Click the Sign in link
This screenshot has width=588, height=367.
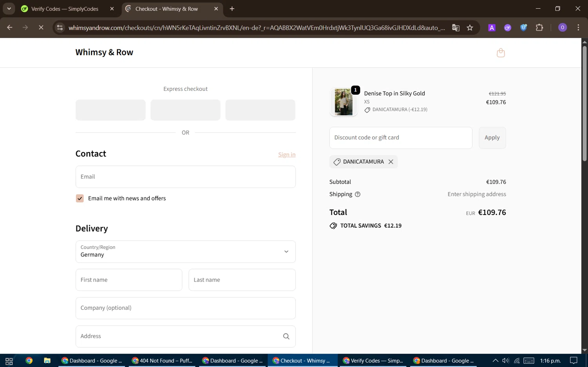click(287, 155)
